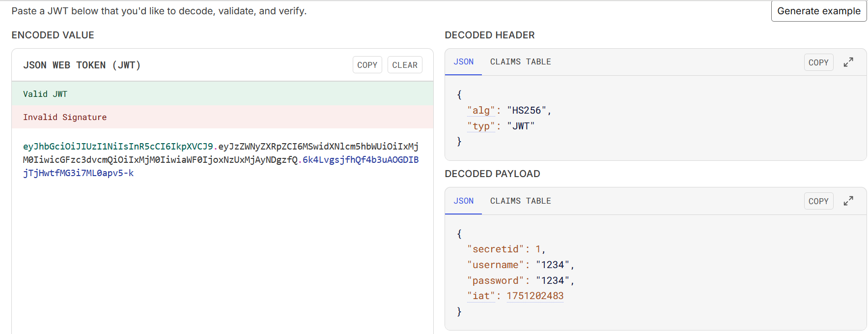Click the Invalid Signature status banner
The height and width of the screenshot is (334, 868).
[x=223, y=117]
